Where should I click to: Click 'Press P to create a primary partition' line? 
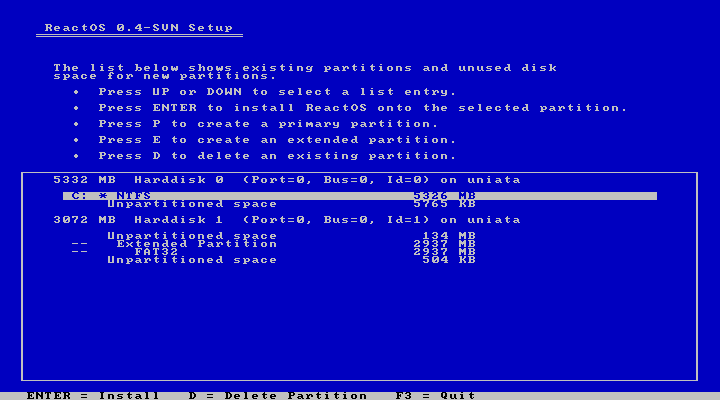[268, 124]
